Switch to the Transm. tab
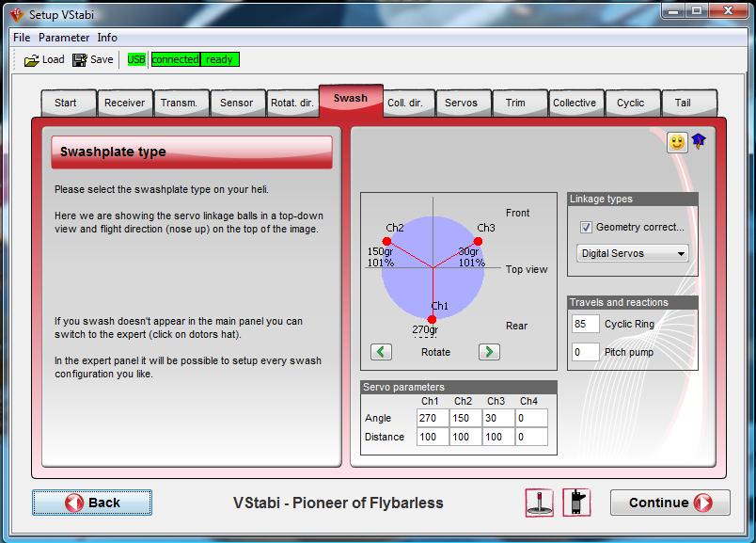This screenshot has height=543, width=756. coord(181,103)
